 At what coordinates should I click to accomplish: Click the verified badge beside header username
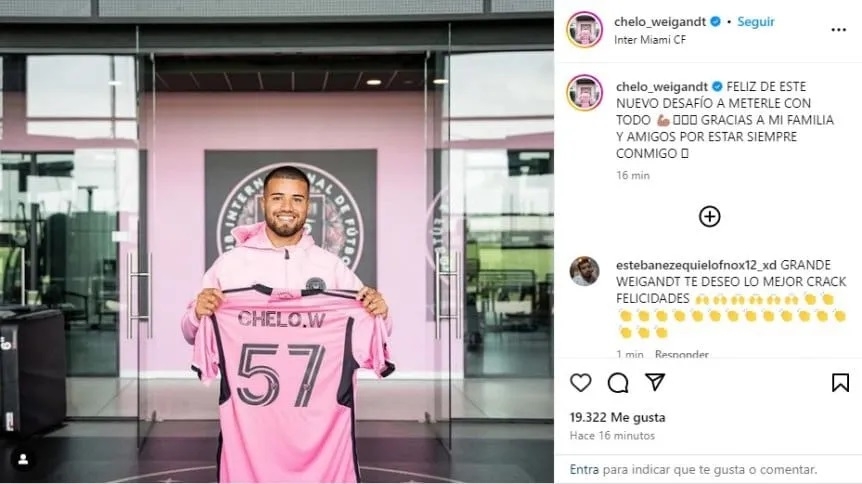pyautogui.click(x=715, y=21)
